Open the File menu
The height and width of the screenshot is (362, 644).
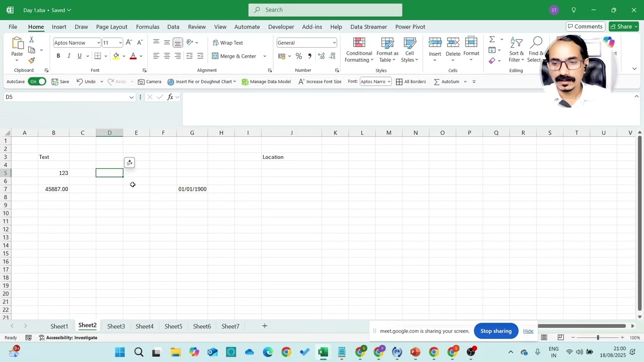(13, 27)
